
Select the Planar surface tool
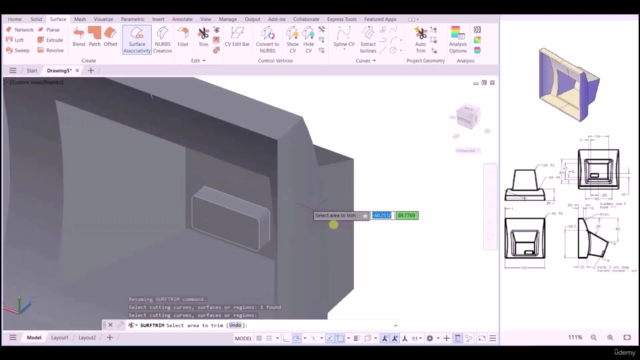click(49, 30)
